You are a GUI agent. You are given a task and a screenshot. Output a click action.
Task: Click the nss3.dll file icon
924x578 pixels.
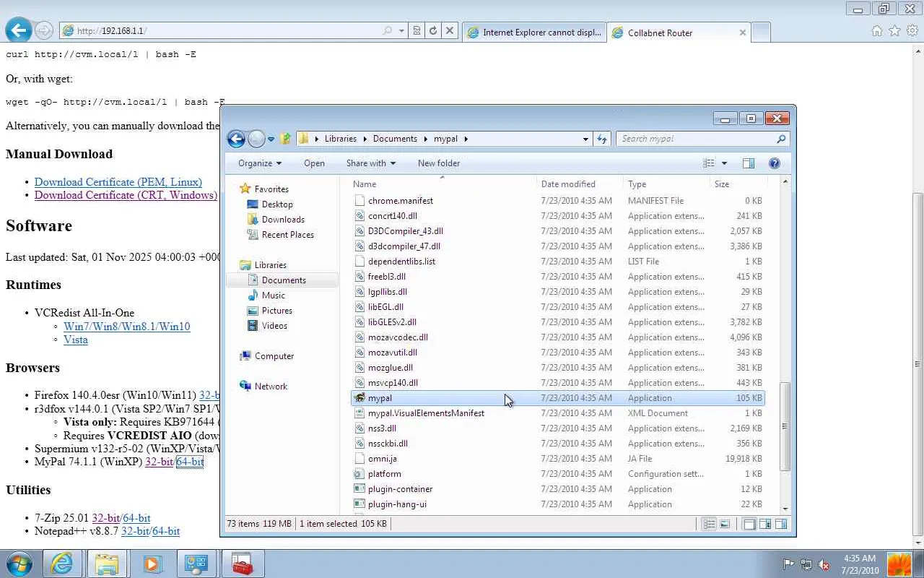[359, 428]
